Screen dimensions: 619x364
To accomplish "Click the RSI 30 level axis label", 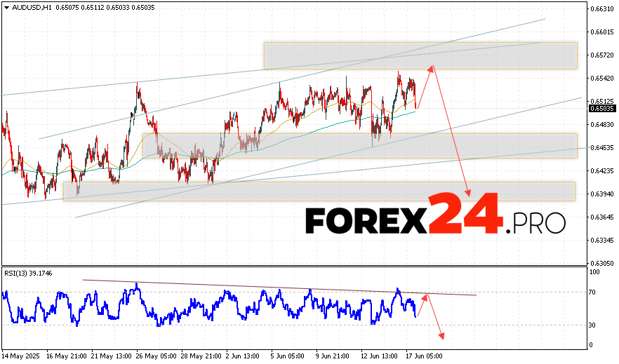I will tap(593, 325).
